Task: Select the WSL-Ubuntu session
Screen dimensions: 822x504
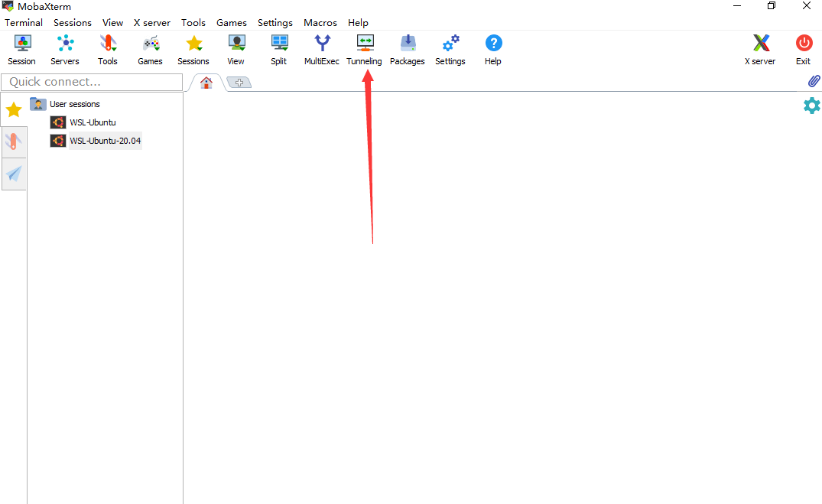Action: point(93,122)
